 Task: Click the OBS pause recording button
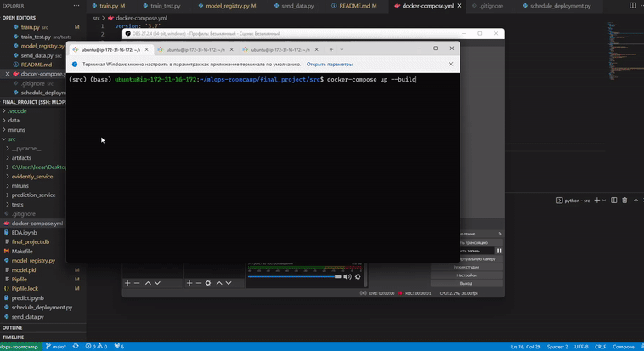499,251
